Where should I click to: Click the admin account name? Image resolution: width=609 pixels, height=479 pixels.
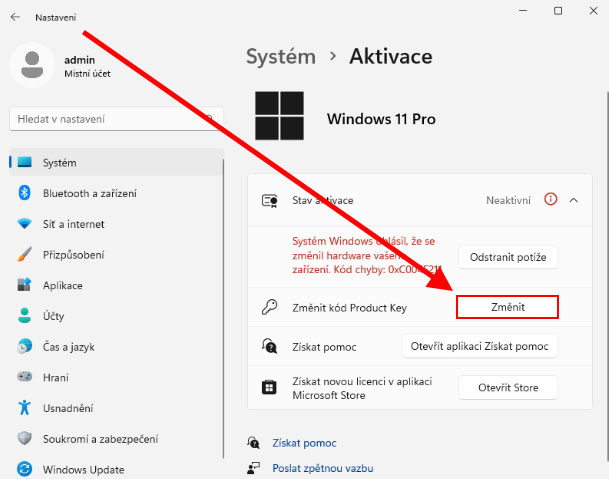coord(80,60)
